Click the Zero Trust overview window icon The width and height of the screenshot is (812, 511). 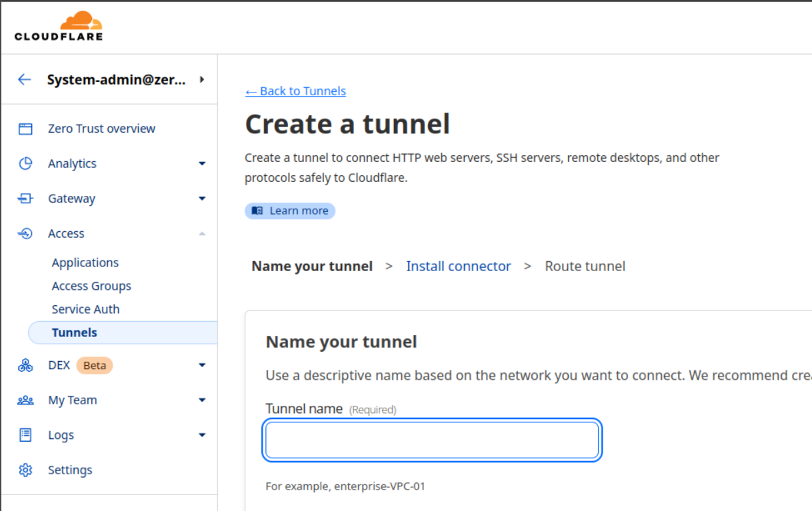25,129
